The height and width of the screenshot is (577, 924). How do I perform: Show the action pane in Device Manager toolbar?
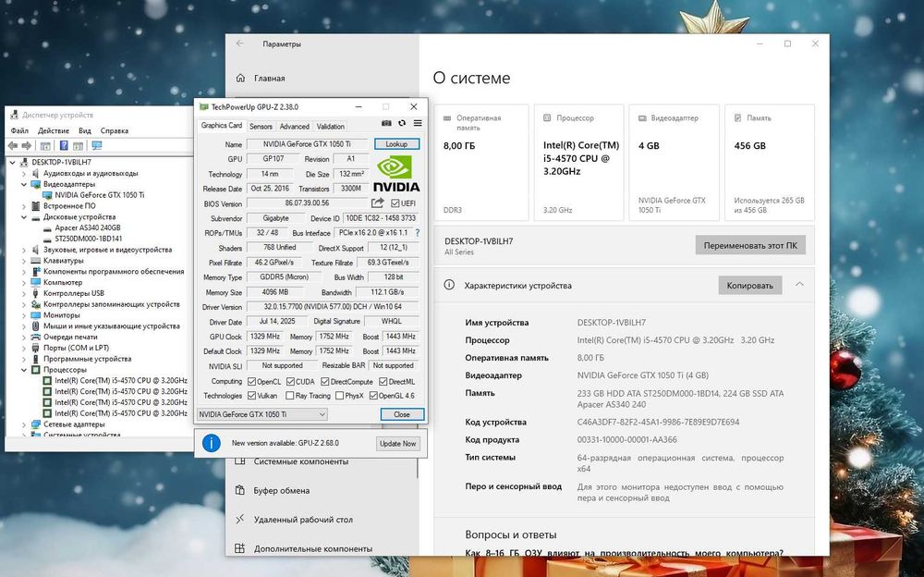pos(78,145)
